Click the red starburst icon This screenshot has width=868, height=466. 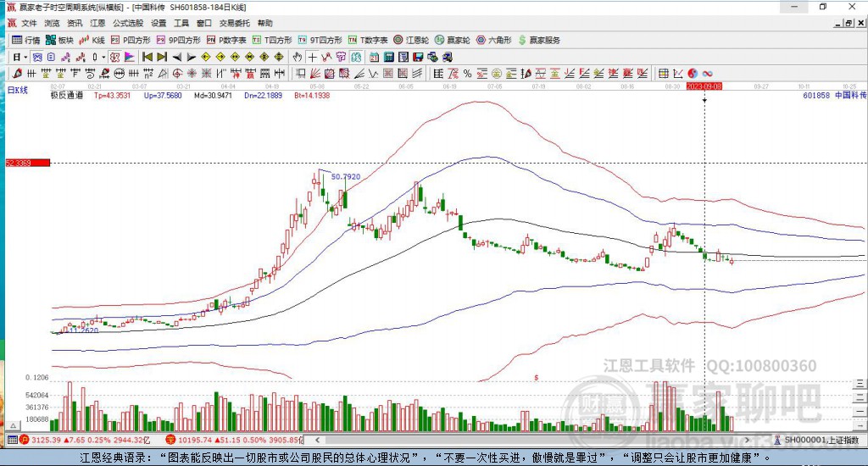pyautogui.click(x=192, y=74)
